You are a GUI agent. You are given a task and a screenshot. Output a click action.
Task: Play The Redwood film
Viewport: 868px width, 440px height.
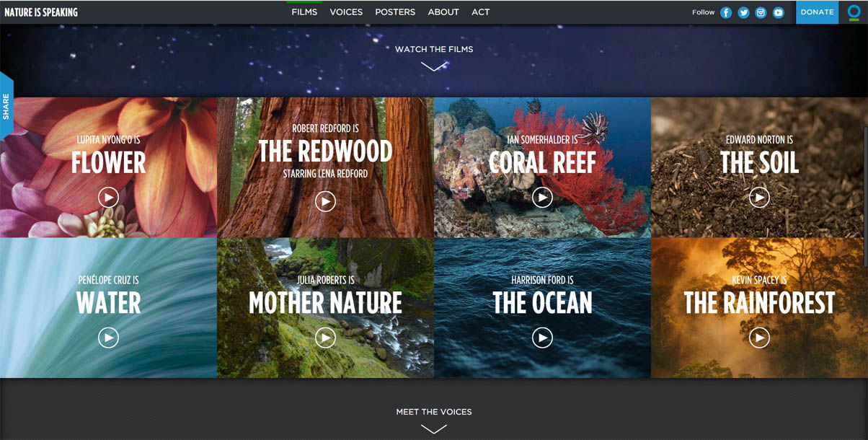pos(325,201)
